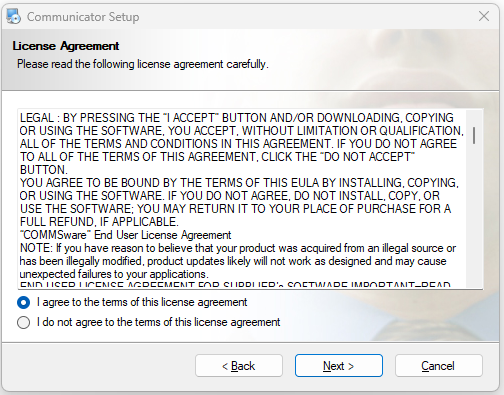
Task: Click the scrollbar track below the thumb
Action: tap(474, 217)
